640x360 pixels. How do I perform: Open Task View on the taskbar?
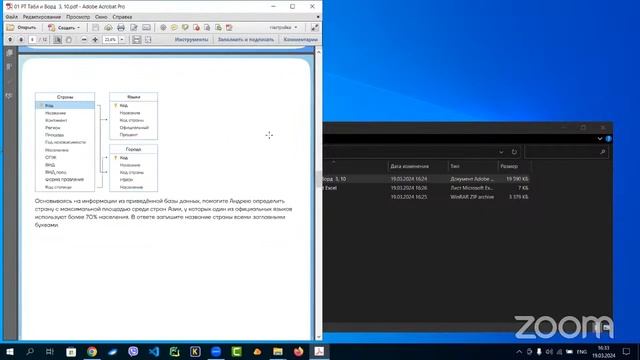click(x=50, y=351)
